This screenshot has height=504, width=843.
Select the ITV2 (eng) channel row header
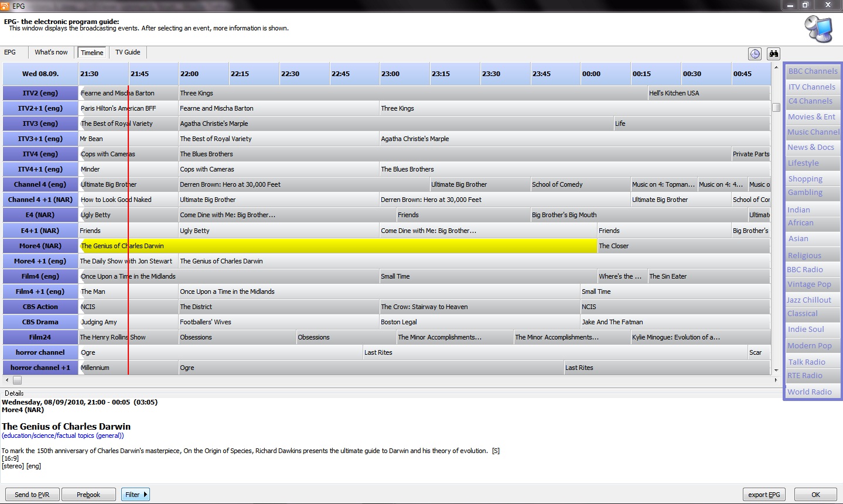point(40,93)
